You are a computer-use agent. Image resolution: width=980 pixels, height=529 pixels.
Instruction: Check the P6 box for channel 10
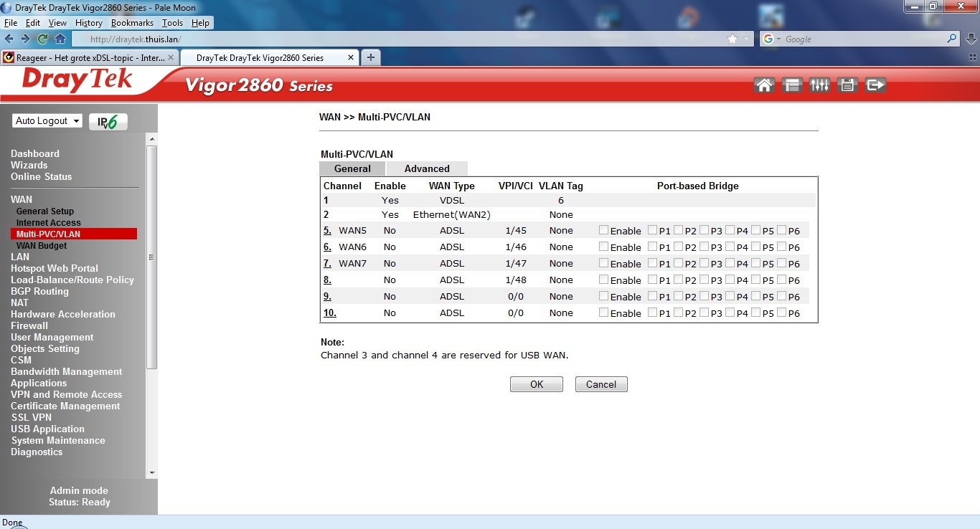(781, 313)
